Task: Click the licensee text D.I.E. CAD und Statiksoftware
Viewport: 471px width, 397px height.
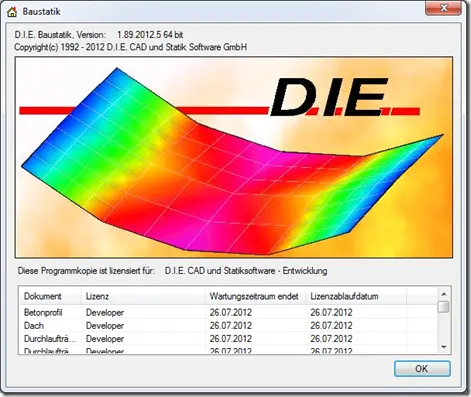Action: pyautogui.click(x=220, y=271)
